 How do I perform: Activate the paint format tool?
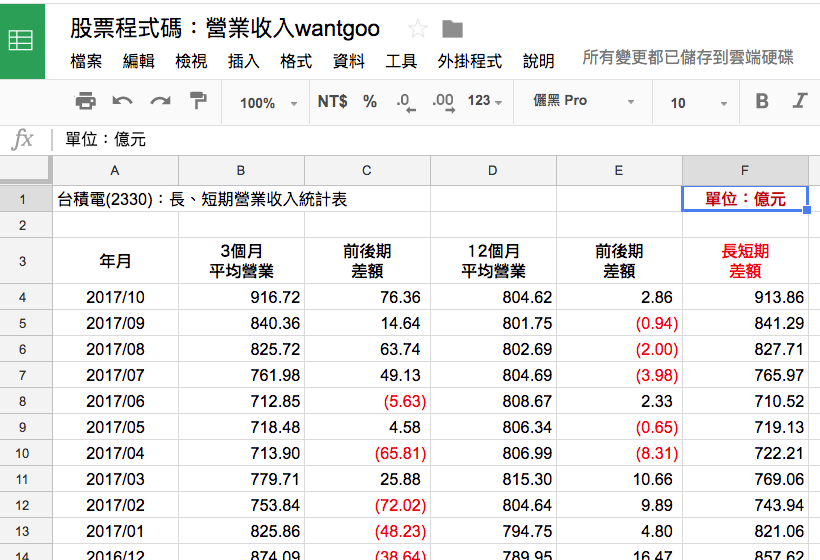(x=198, y=100)
